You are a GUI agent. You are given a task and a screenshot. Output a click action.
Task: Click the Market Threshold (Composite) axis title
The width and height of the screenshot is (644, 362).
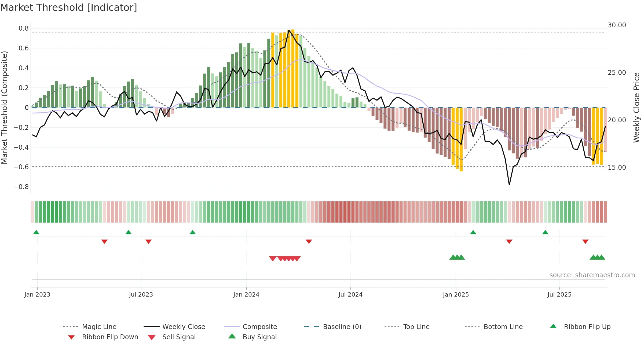pos(4,107)
